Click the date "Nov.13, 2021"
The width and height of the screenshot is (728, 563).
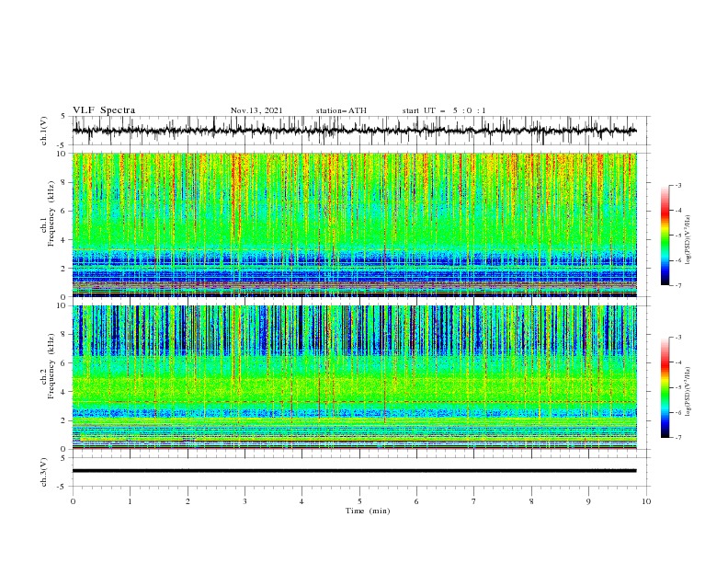pos(256,110)
